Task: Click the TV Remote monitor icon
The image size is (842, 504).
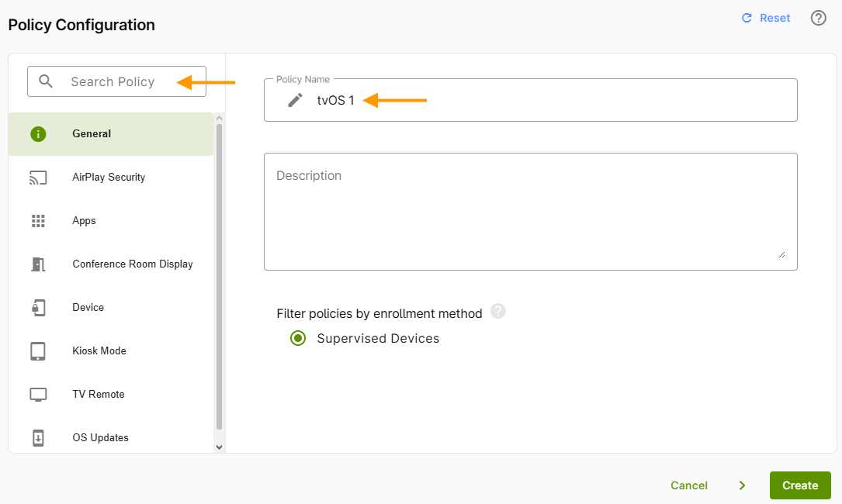Action: click(x=38, y=395)
